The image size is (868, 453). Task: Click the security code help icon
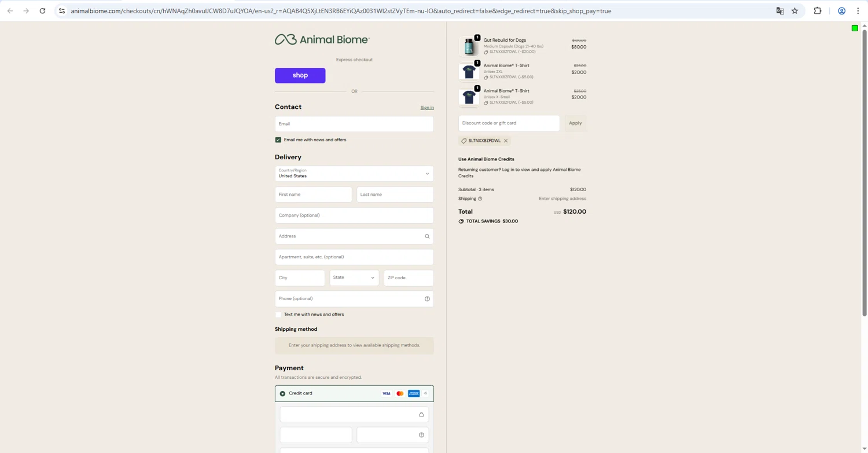tap(421, 435)
